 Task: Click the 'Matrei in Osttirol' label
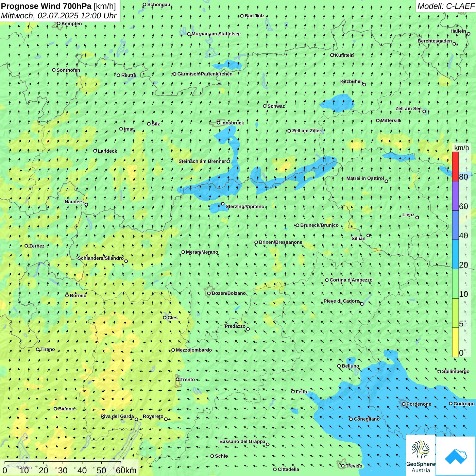click(x=365, y=178)
